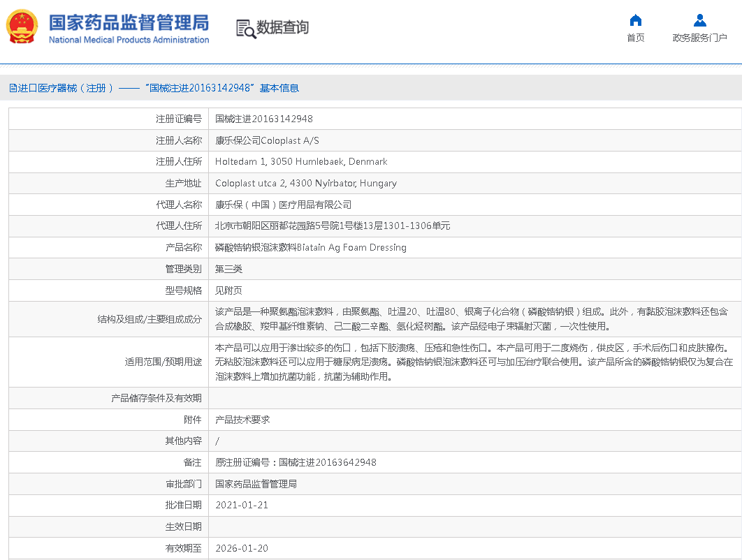Viewport: 742px width, 560px height.
Task: Select registrant name 康乐保公司Coloplast A/S
Action: [267, 140]
